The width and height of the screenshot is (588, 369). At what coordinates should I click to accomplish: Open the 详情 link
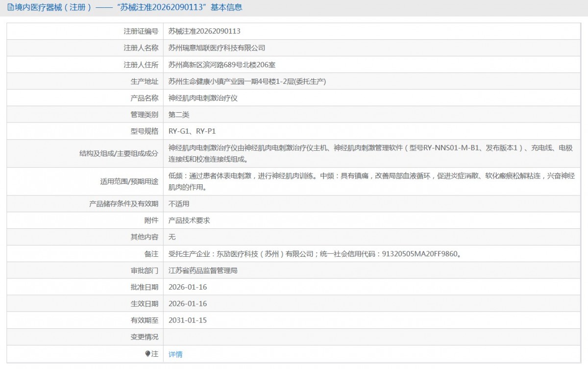[175, 354]
